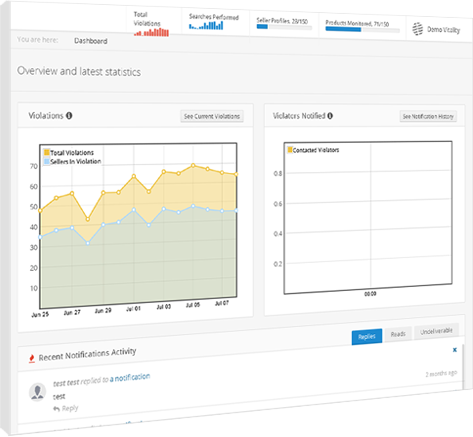Click Dashboard in the breadcrumb
This screenshot has width=473, height=437.
pos(91,41)
